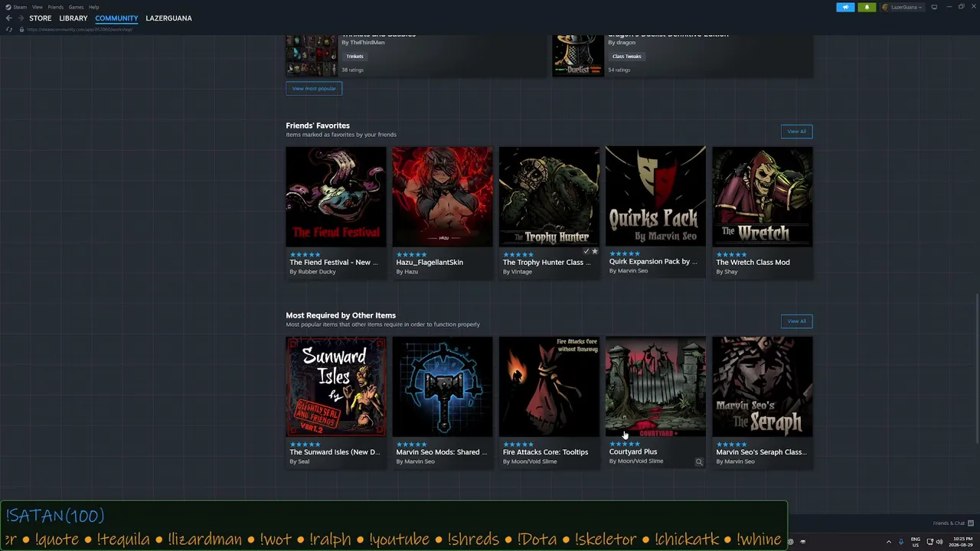Go to the LIBRARY tab
Image resolution: width=980 pixels, height=551 pixels.
pyautogui.click(x=73, y=18)
